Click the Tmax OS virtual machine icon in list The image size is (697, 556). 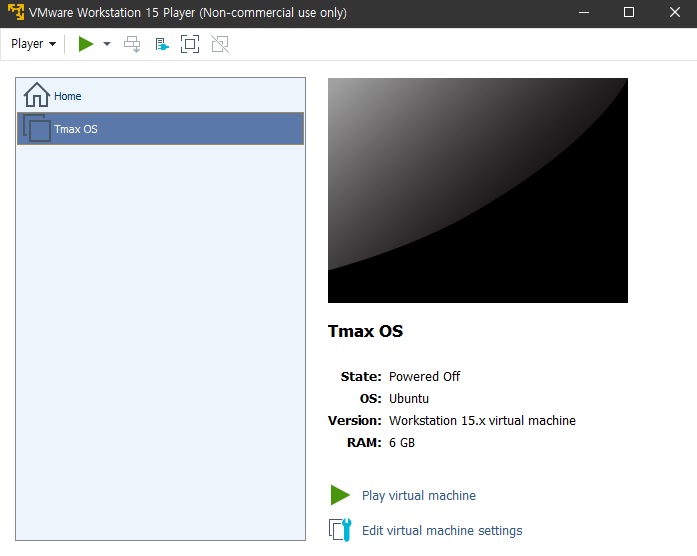tap(37, 129)
